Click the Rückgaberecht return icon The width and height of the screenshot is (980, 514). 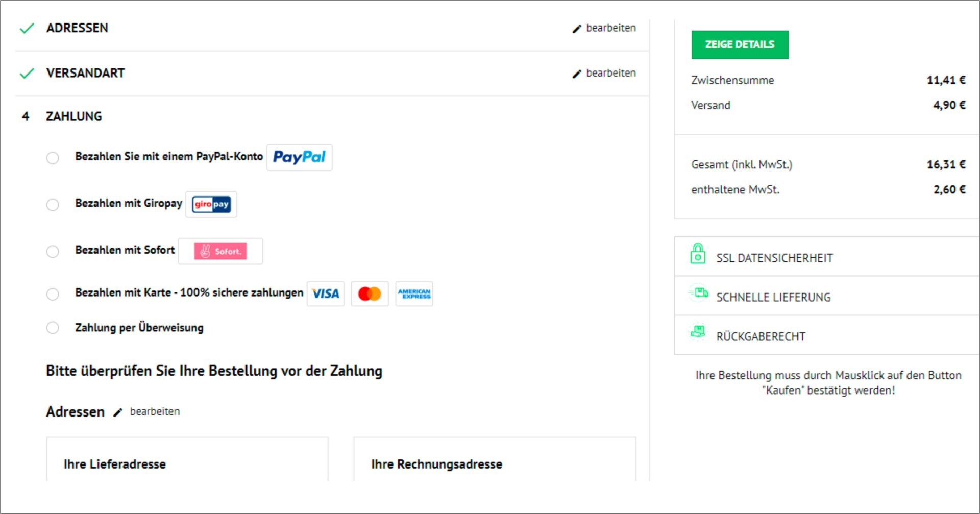coord(698,332)
